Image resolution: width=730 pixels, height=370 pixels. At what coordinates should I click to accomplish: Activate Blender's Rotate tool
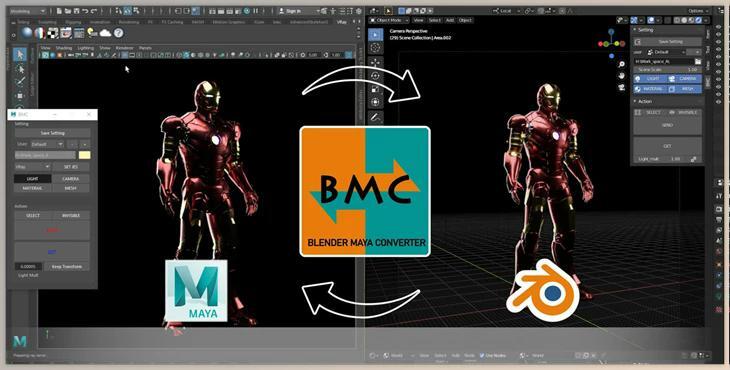click(x=376, y=76)
